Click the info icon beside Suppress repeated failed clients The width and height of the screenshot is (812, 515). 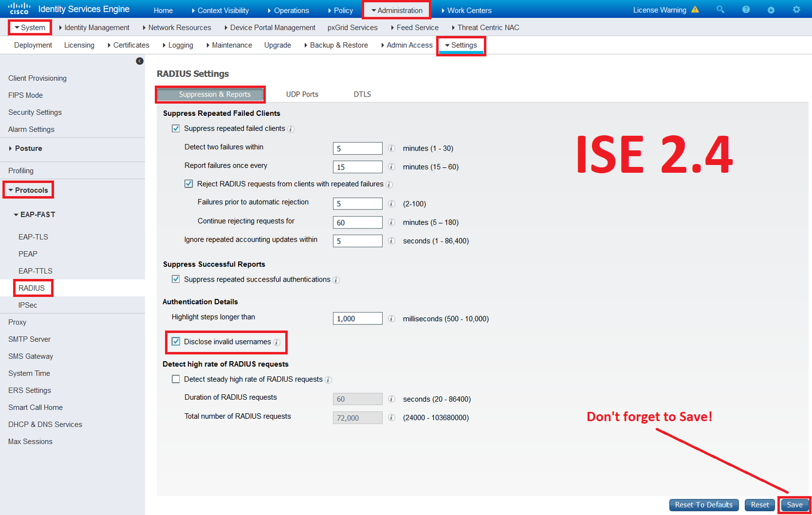click(x=291, y=129)
